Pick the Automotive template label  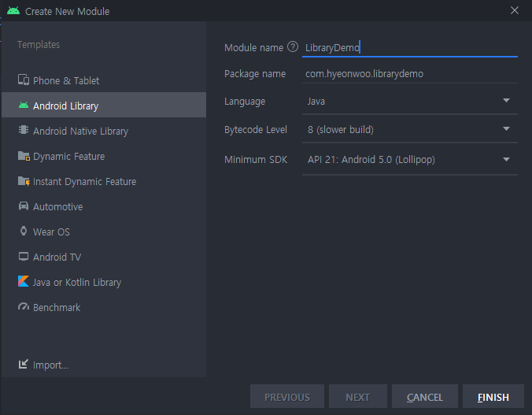click(58, 206)
